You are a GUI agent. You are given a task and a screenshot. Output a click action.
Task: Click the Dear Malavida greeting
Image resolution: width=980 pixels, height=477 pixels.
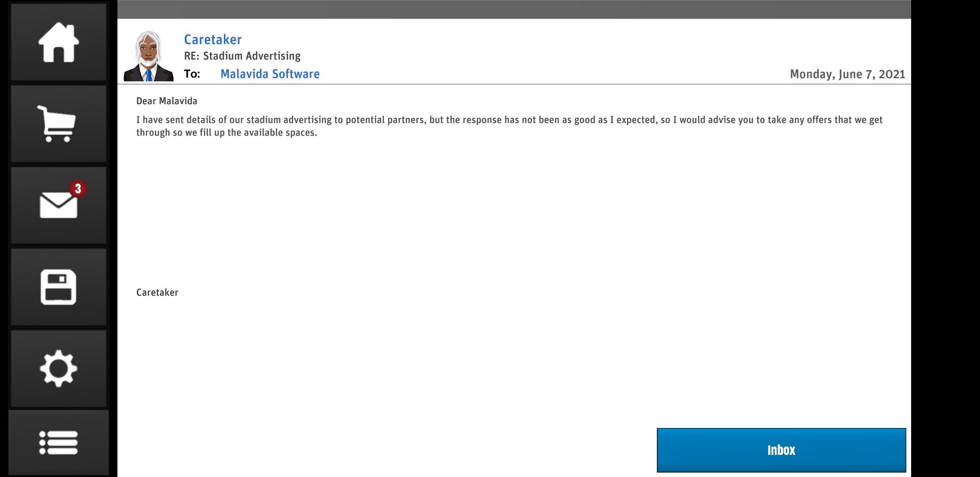click(167, 101)
